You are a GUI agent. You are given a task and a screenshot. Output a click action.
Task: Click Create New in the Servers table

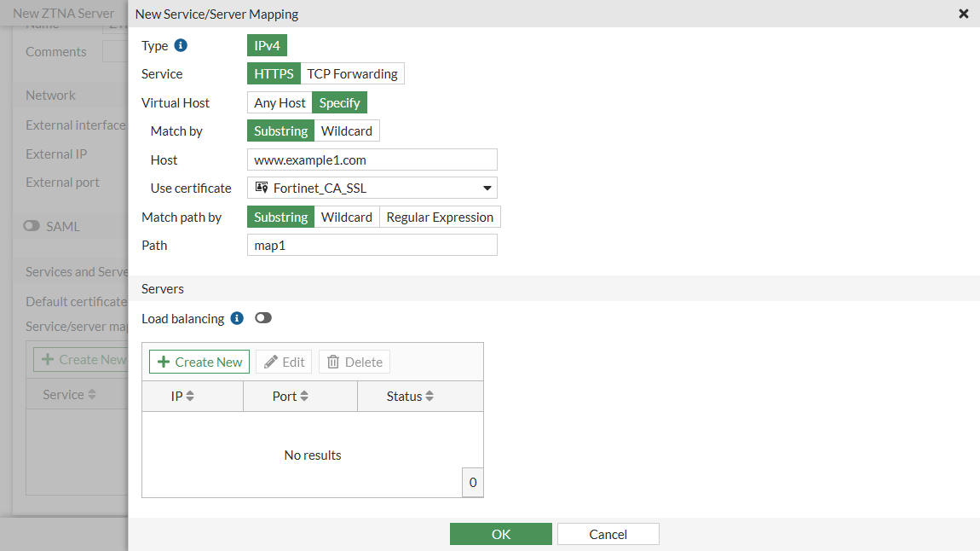point(199,362)
